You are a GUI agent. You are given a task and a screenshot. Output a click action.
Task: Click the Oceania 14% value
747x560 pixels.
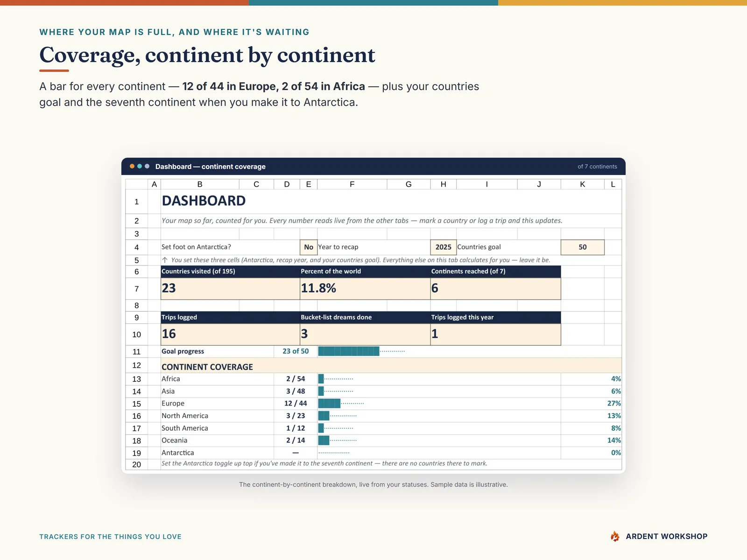coord(614,441)
